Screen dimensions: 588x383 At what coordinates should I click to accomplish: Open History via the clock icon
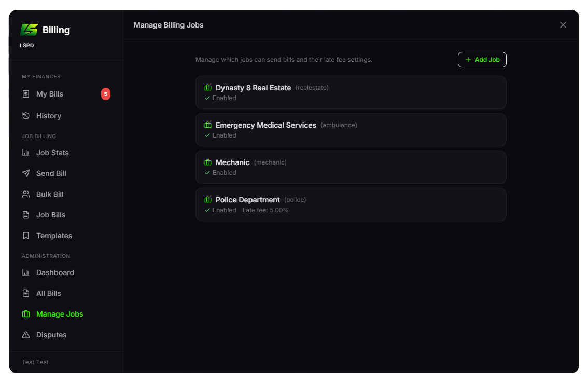tap(26, 115)
